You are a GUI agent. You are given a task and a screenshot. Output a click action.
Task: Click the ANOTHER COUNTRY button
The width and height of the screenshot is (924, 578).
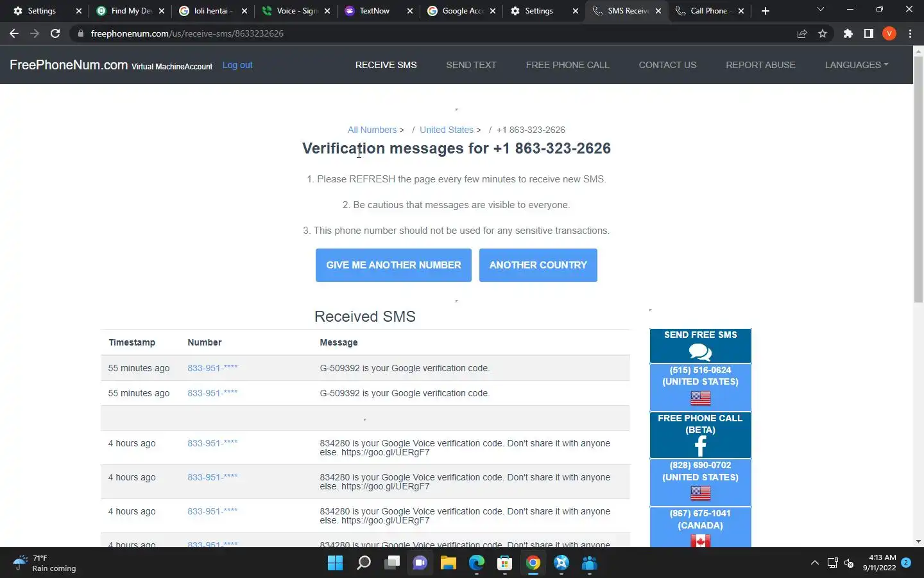[538, 265]
